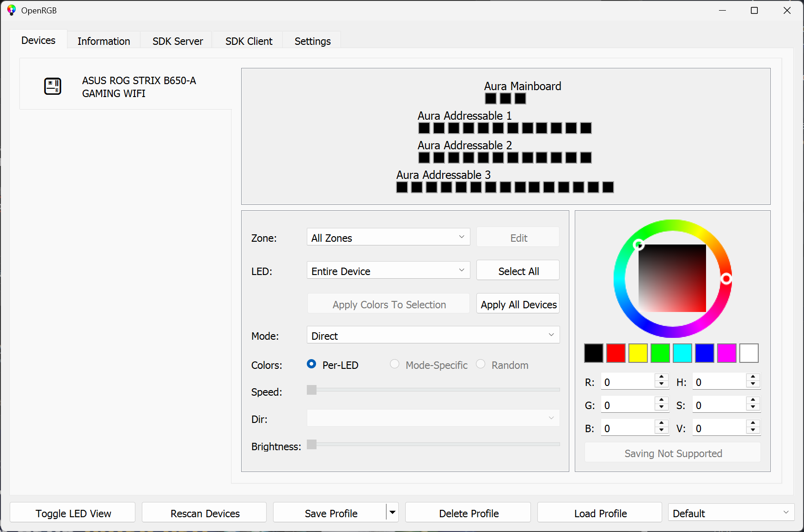Switch to the Devices tab
The image size is (804, 532).
38,40
